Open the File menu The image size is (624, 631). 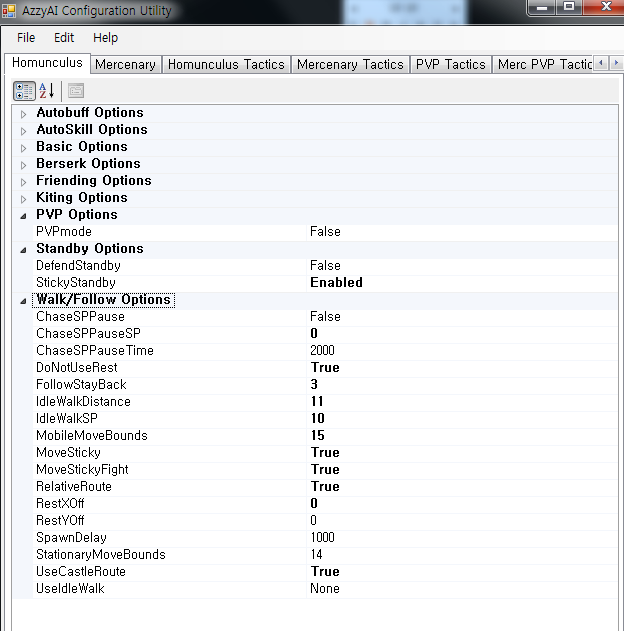coord(26,38)
